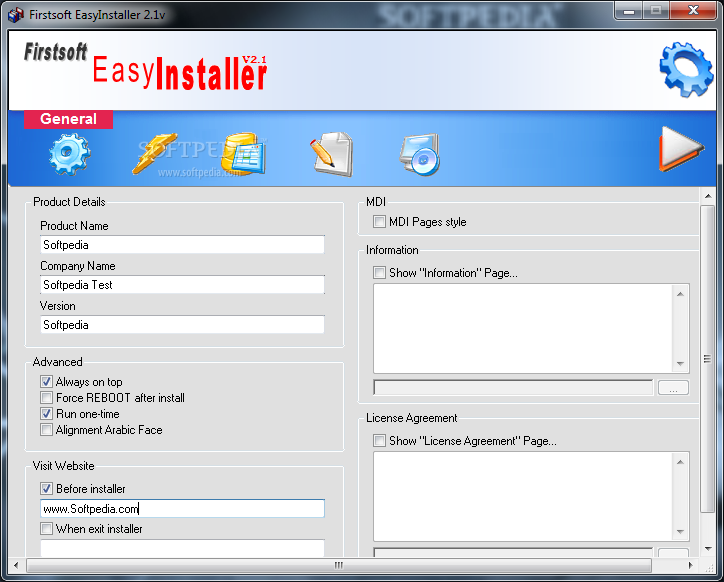
Task: Enable Force REBOOT after install
Action: (x=46, y=398)
